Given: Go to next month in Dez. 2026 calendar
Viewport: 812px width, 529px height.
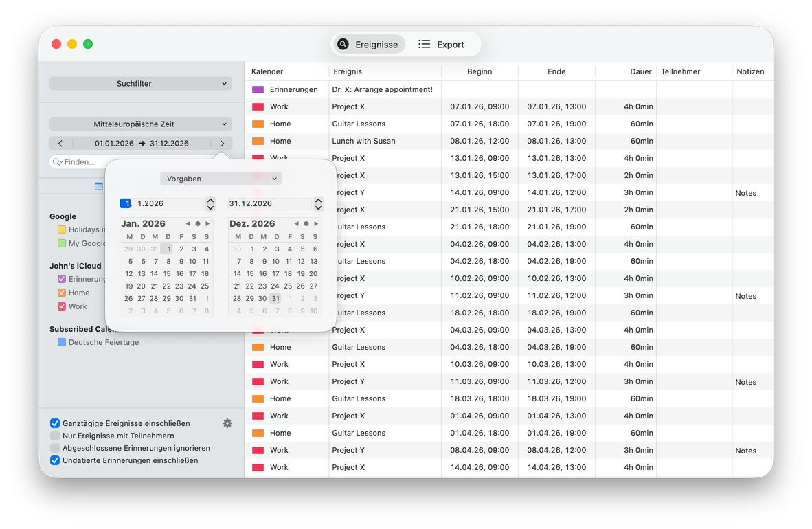Looking at the screenshot, I should click(x=316, y=224).
